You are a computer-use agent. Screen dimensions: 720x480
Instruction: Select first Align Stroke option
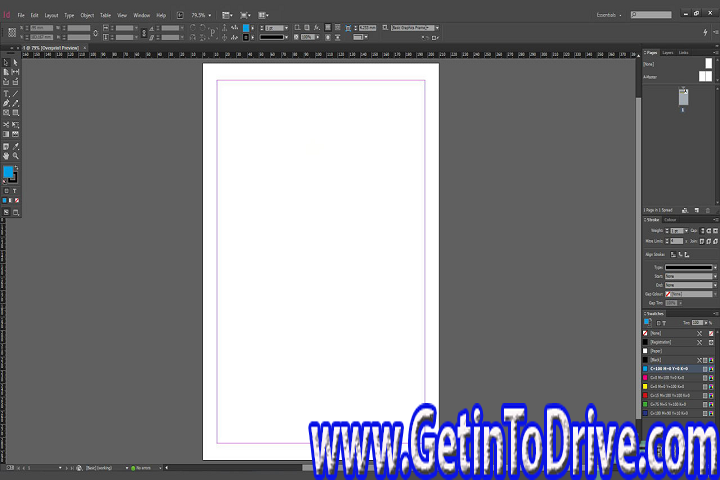(x=673, y=254)
